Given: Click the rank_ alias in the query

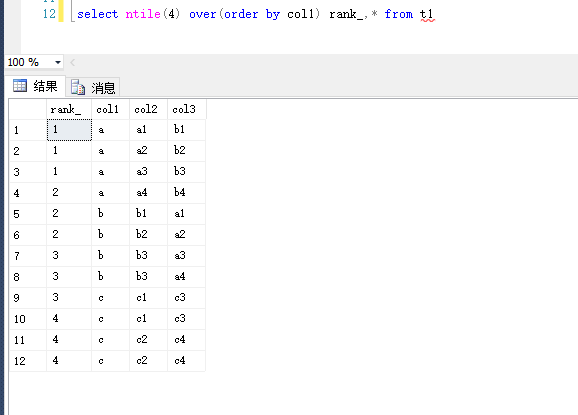Looking at the screenshot, I should pos(346,14).
